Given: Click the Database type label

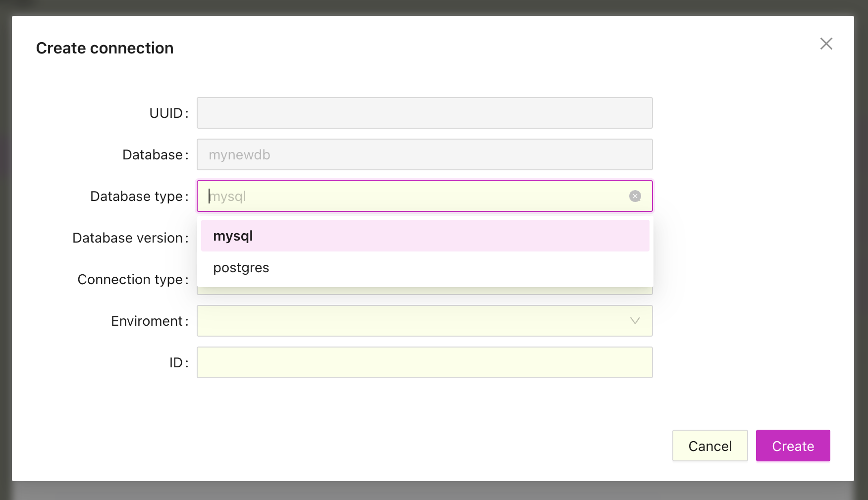Looking at the screenshot, I should (x=138, y=196).
